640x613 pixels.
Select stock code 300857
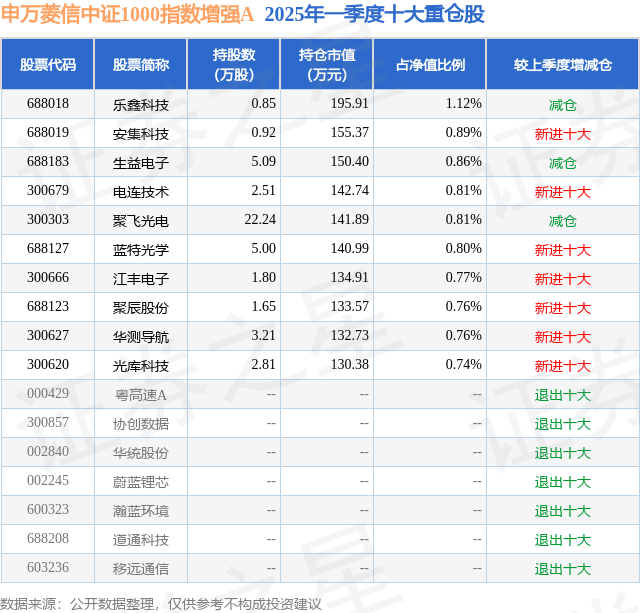(x=48, y=422)
